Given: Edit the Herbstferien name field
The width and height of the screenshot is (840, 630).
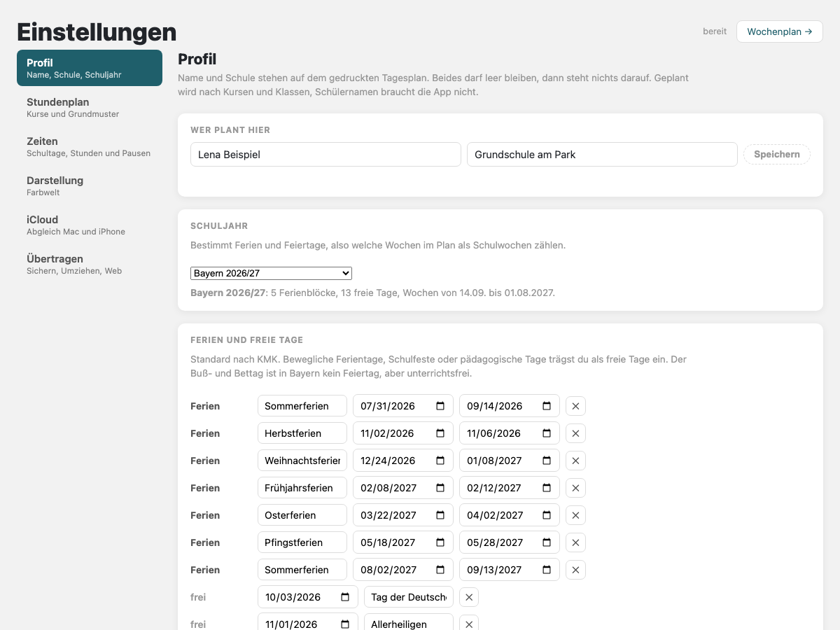Looking at the screenshot, I should [302, 433].
